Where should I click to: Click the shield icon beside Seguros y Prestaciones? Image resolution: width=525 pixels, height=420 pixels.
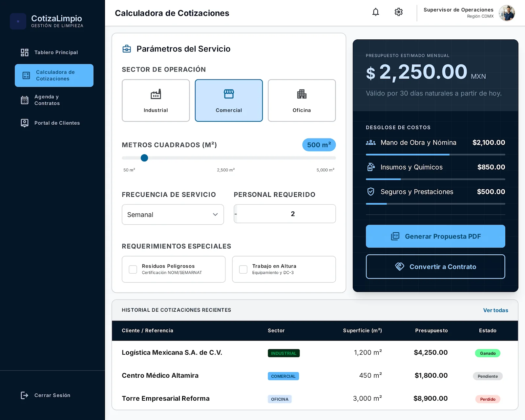click(371, 192)
